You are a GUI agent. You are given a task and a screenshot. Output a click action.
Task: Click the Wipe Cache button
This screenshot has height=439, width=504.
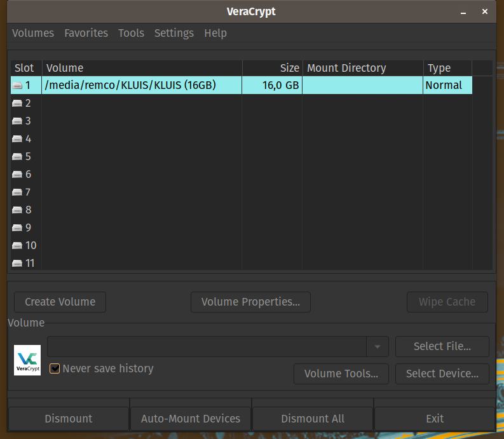pyautogui.click(x=447, y=302)
